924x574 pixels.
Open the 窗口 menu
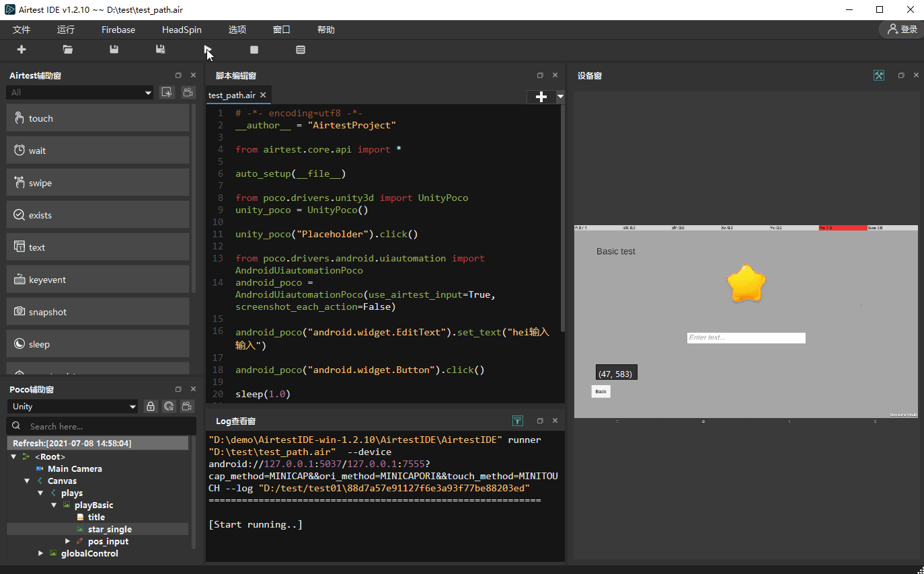(x=282, y=30)
